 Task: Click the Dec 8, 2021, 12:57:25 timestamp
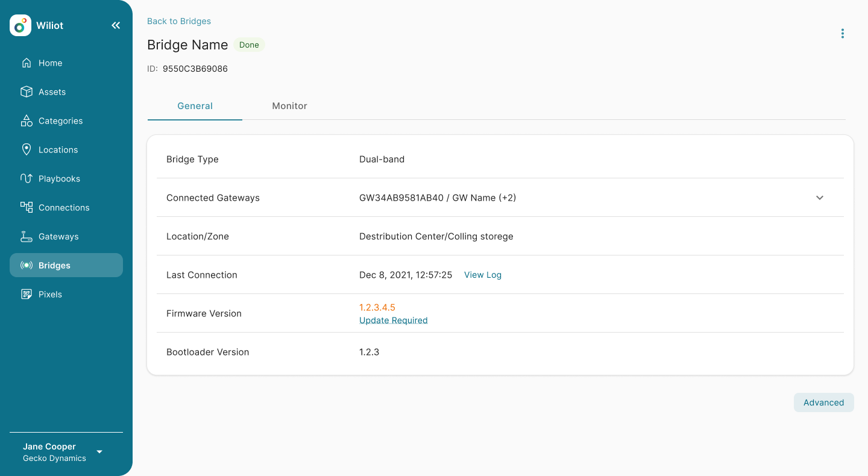click(406, 275)
